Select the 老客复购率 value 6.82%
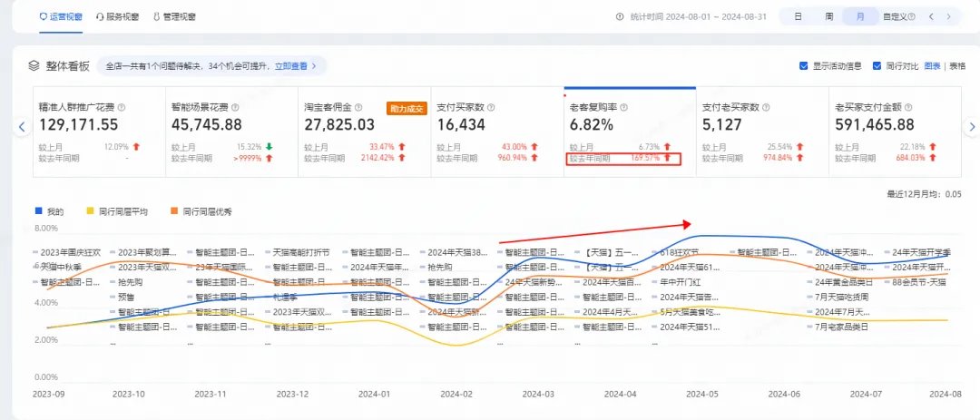This screenshot has height=420, width=980. tap(591, 125)
